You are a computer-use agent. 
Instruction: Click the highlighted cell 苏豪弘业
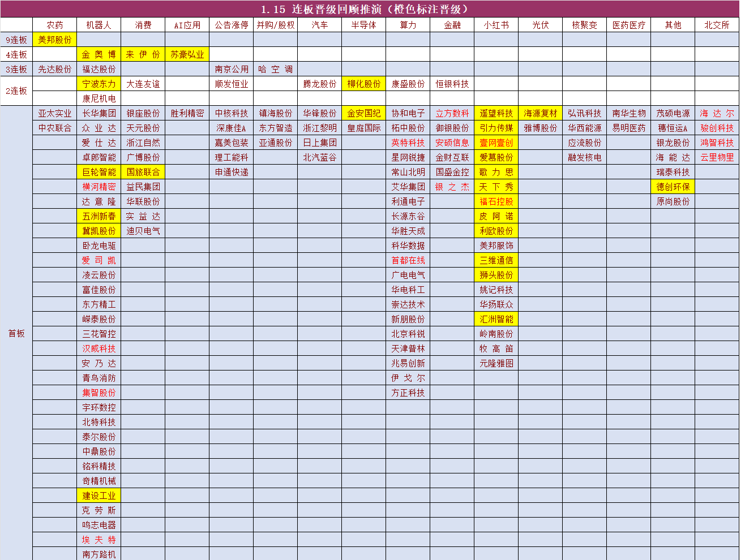[x=187, y=54]
